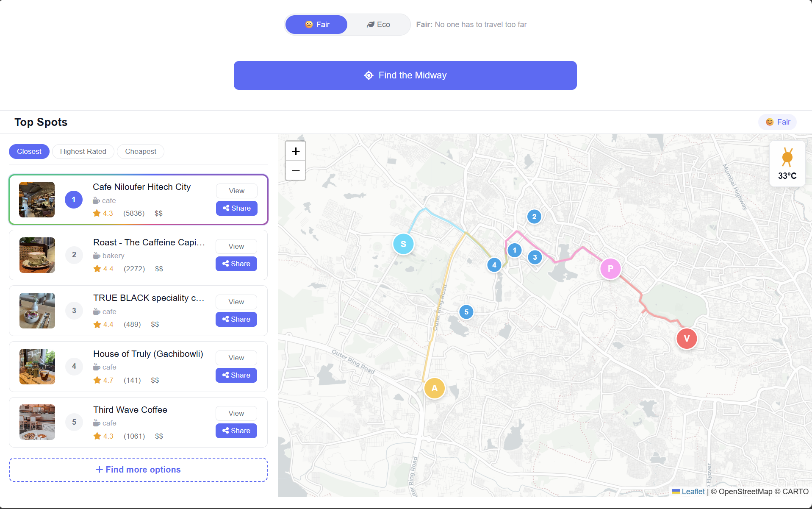
Task: Click map marker S
Action: (x=403, y=244)
